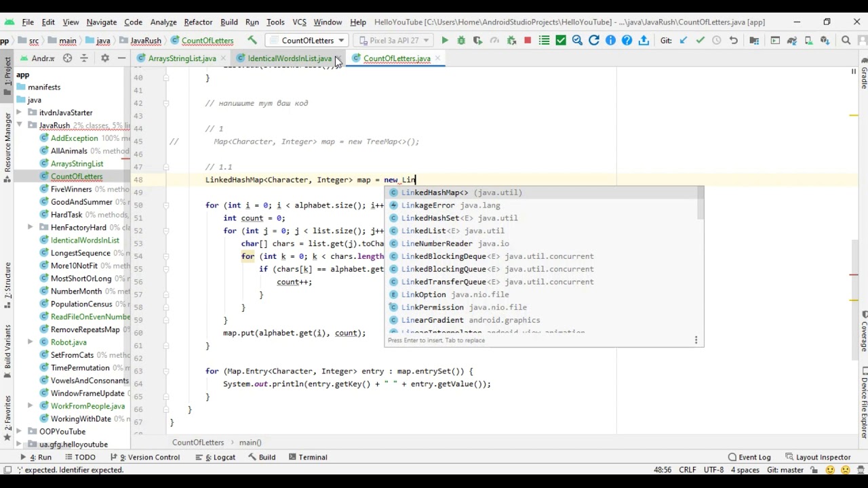Click the Git update project arrow icon

684,41
